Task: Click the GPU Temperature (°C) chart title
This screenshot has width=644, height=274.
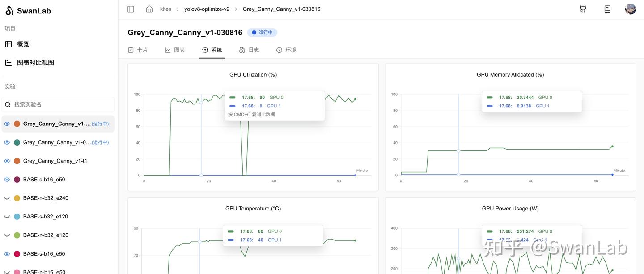Action: pyautogui.click(x=253, y=209)
